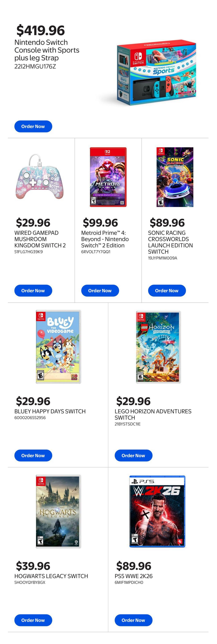
Task: Click Order Now for Bluey Happy Days Switch
Action: pos(33,456)
